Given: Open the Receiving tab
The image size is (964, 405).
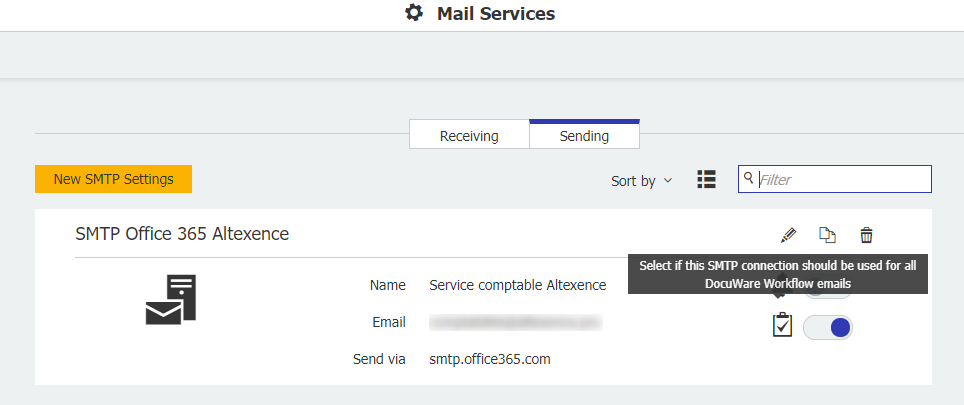Looking at the screenshot, I should pyautogui.click(x=469, y=135).
